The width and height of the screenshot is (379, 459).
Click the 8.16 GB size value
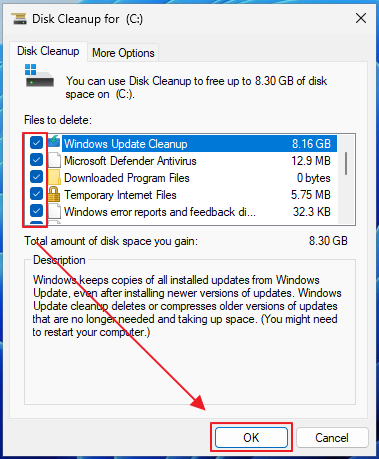(x=311, y=144)
